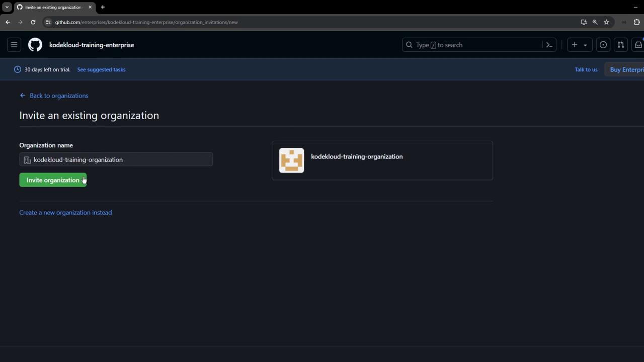Click the 'Invite an existing organization' heading
The width and height of the screenshot is (644, 362).
(89, 115)
